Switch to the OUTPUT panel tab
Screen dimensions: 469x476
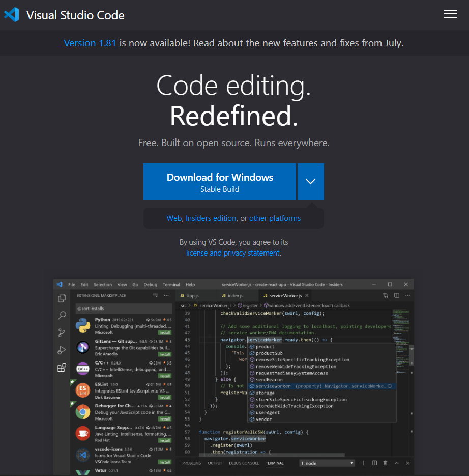(x=215, y=463)
